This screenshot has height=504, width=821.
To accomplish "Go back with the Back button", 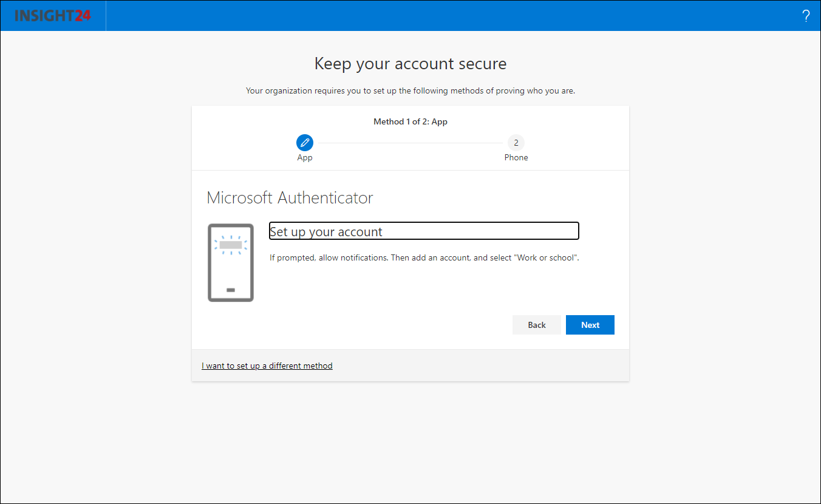I will 537,325.
